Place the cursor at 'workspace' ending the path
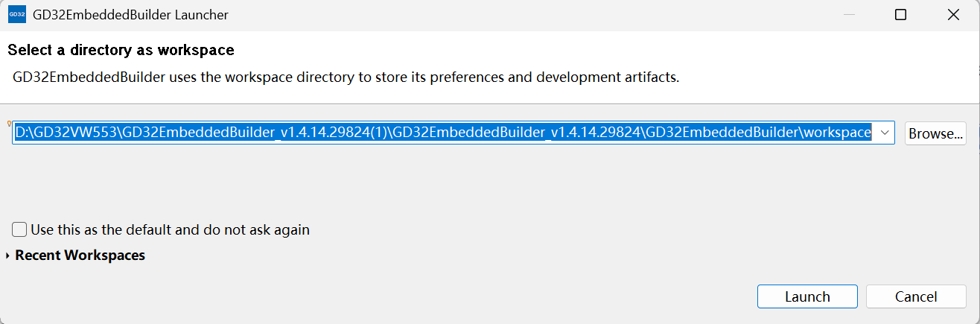The width and height of the screenshot is (980, 324). 837,133
